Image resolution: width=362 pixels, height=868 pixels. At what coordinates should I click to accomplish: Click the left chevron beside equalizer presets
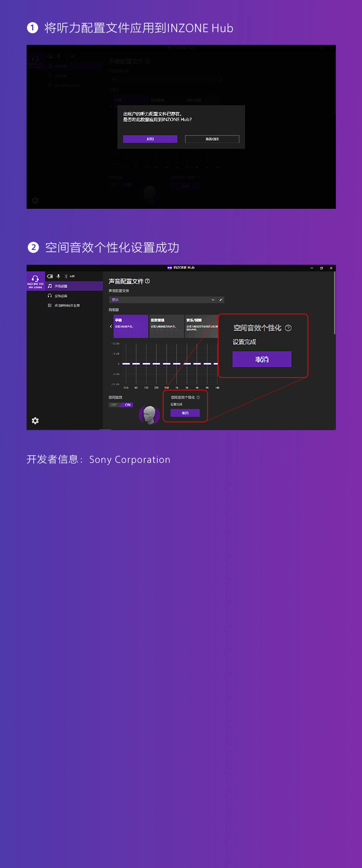(x=111, y=326)
